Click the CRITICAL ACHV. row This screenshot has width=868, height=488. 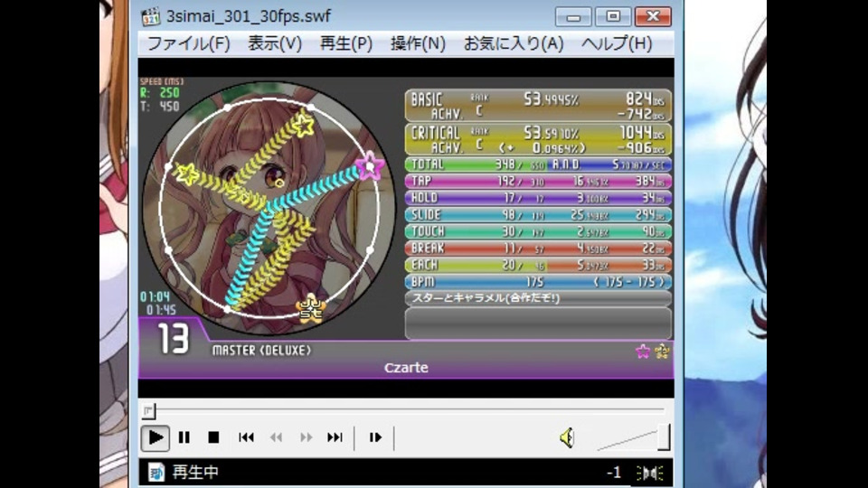538,139
